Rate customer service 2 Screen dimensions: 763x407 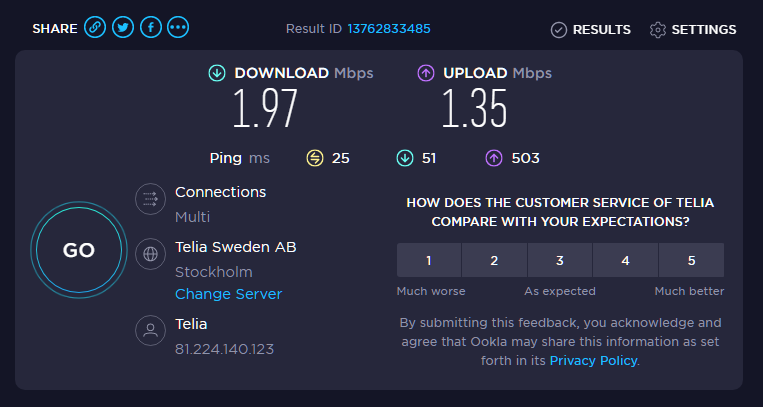[494, 260]
